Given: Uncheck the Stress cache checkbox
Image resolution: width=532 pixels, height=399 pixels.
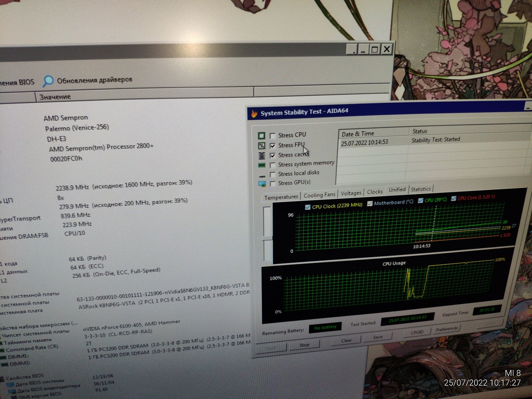Looking at the screenshot, I should [x=273, y=156].
